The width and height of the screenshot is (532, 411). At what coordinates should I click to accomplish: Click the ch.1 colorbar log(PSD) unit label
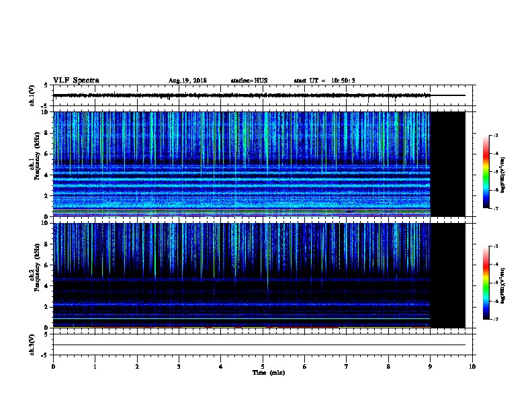[x=503, y=175]
